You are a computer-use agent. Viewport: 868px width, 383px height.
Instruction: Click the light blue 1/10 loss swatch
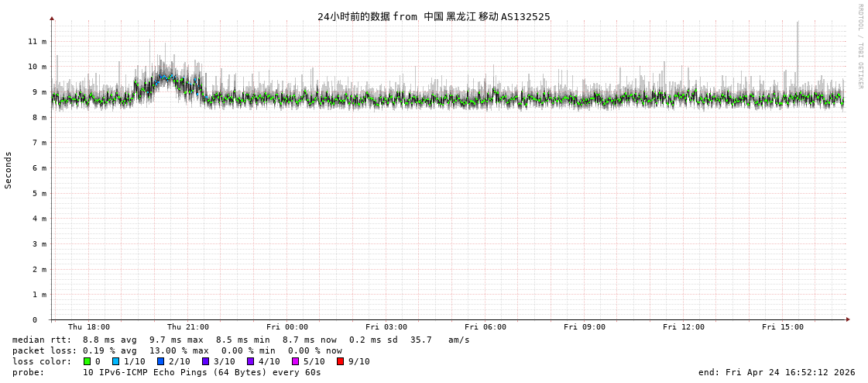pyautogui.click(x=116, y=361)
